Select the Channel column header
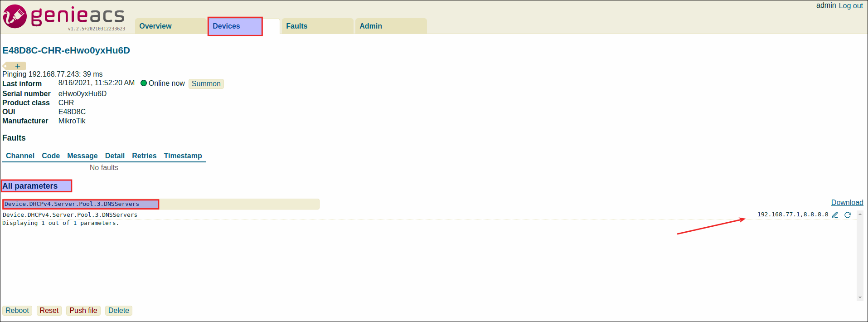Image resolution: width=868 pixels, height=322 pixels. tap(20, 156)
